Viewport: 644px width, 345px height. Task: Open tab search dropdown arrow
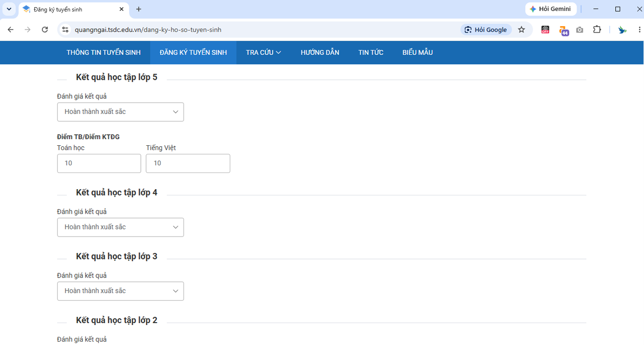tap(9, 9)
